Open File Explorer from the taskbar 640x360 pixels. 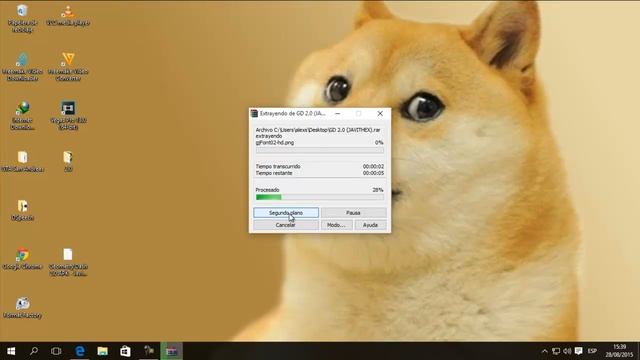(102, 351)
